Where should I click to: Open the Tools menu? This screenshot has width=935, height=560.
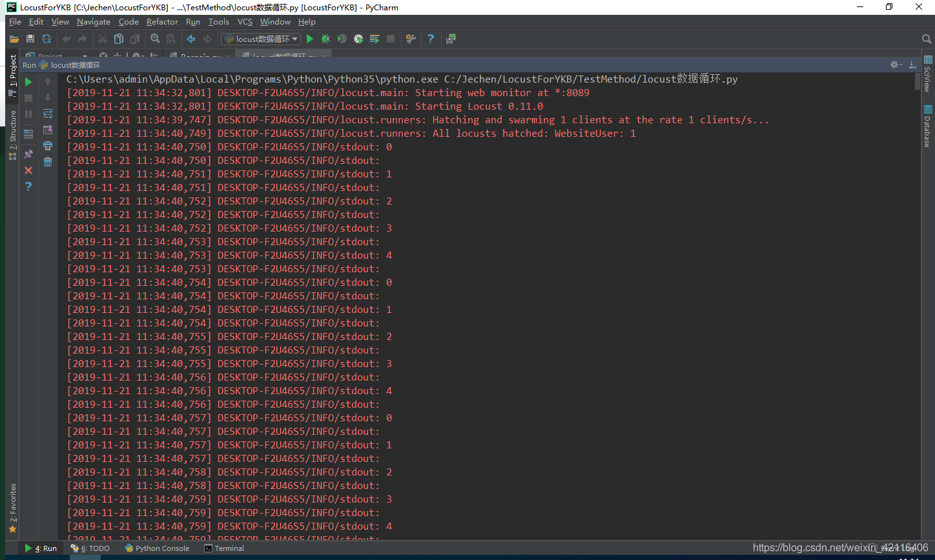(x=219, y=22)
